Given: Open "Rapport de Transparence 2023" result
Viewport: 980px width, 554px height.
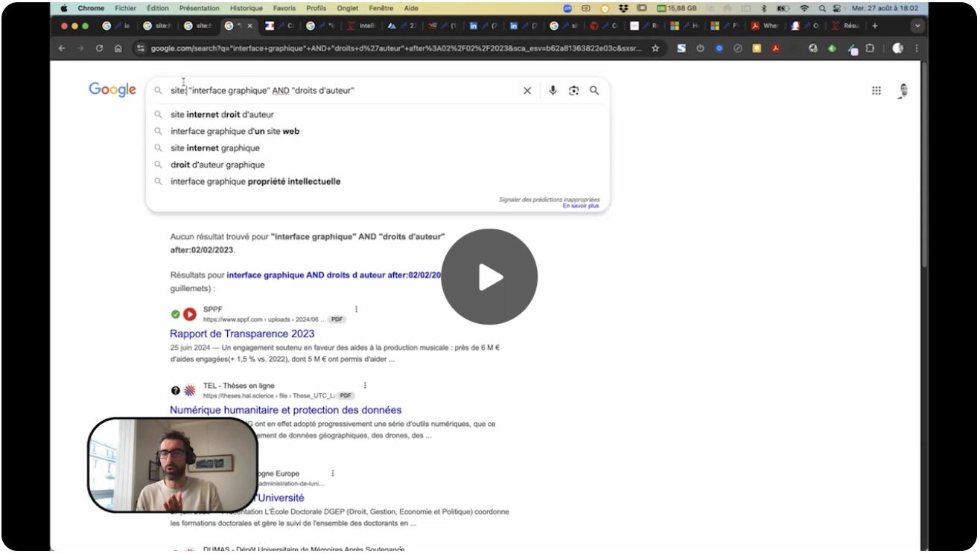Looking at the screenshot, I should pos(242,334).
